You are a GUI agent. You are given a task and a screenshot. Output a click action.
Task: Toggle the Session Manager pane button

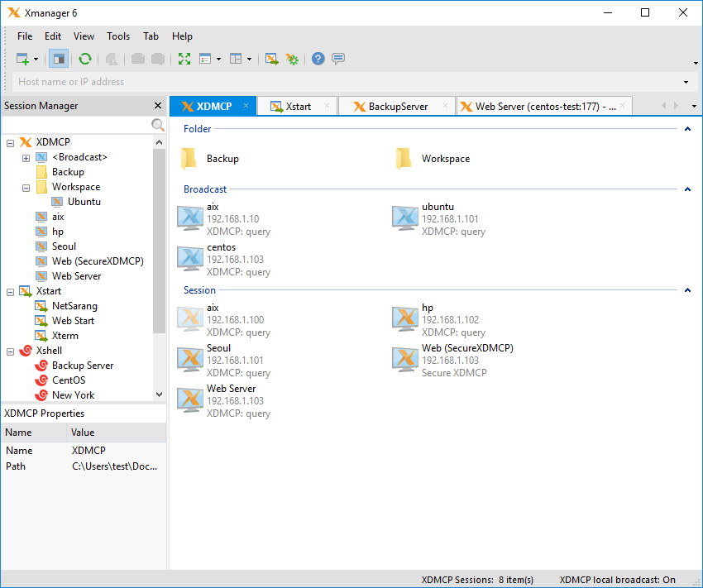click(58, 59)
